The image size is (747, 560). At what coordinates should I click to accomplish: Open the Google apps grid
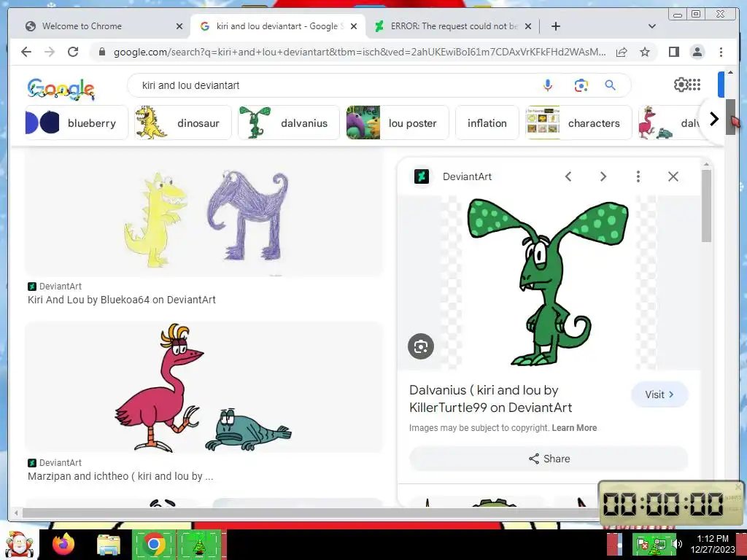(x=695, y=85)
